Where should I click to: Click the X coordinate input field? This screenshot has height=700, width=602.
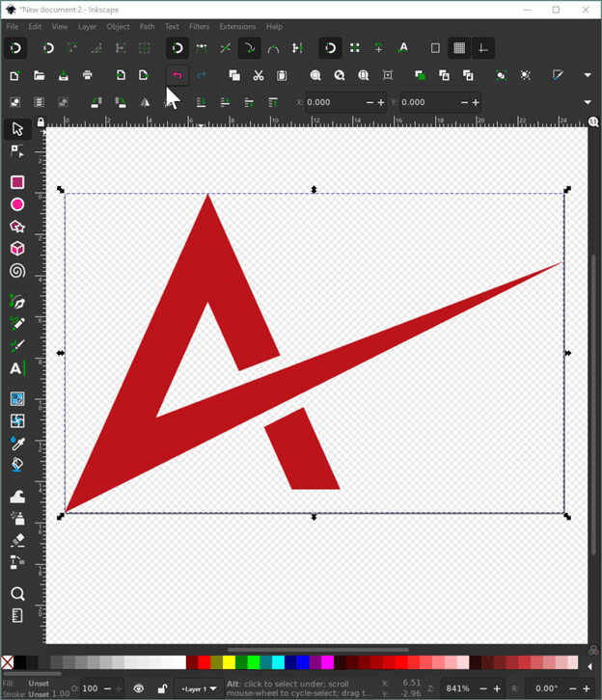[335, 102]
